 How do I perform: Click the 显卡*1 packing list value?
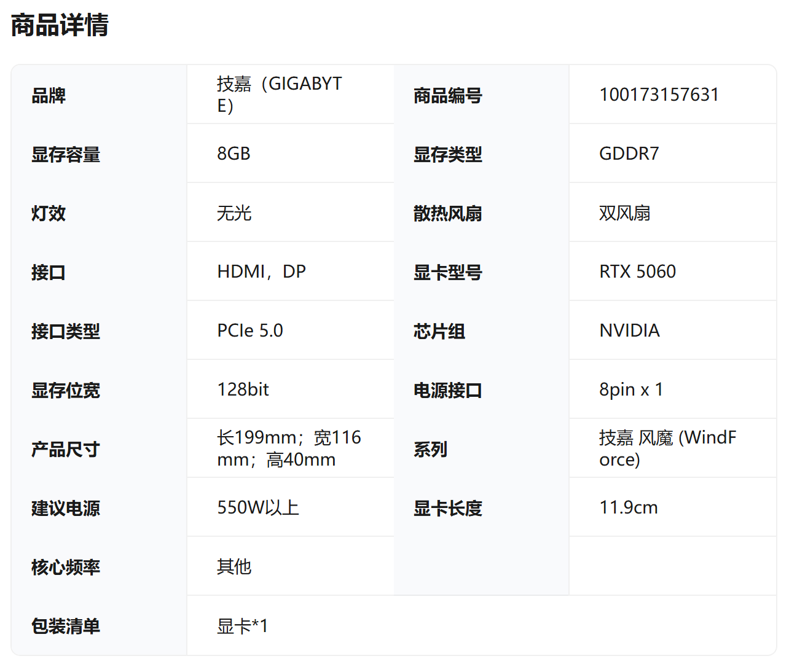coord(242,626)
